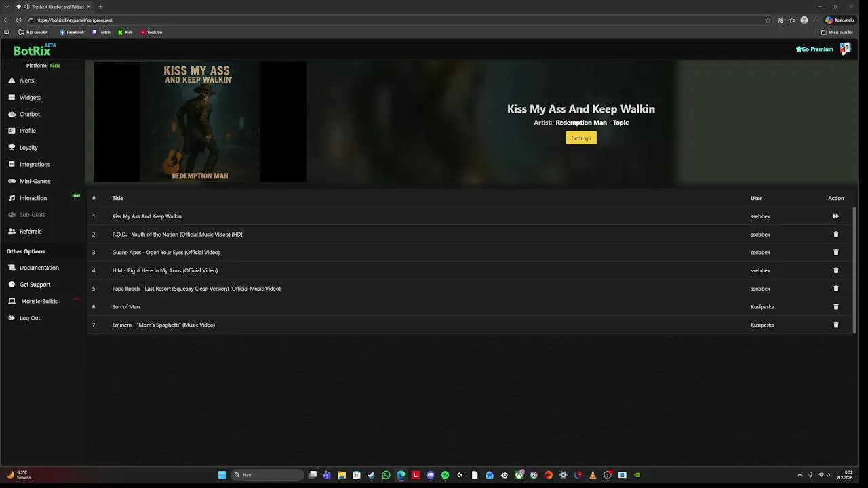Open WhatsApp from the taskbar

click(386, 475)
